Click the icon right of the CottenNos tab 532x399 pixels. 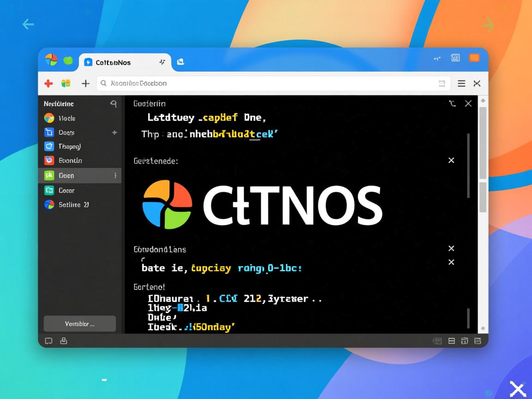tap(181, 62)
